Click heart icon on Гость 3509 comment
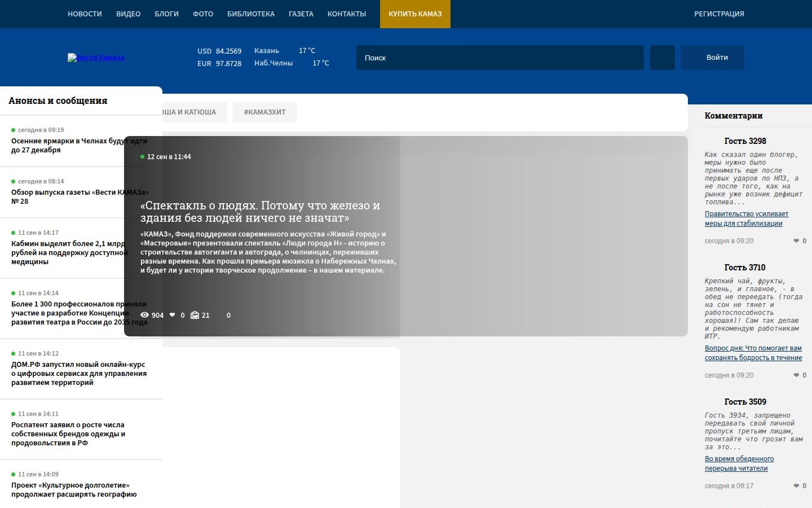This screenshot has height=508, width=812. pyautogui.click(x=796, y=486)
